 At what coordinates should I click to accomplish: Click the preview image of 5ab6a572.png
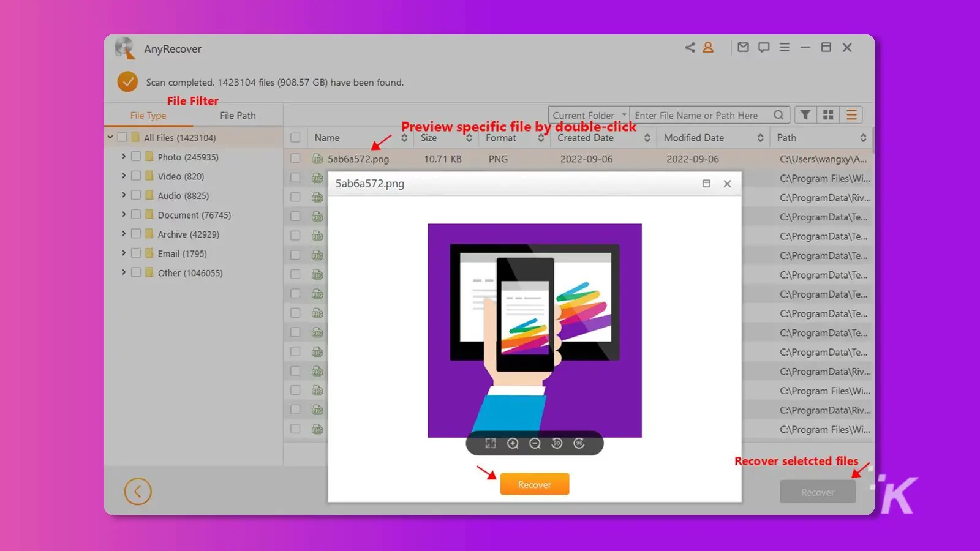tap(535, 331)
